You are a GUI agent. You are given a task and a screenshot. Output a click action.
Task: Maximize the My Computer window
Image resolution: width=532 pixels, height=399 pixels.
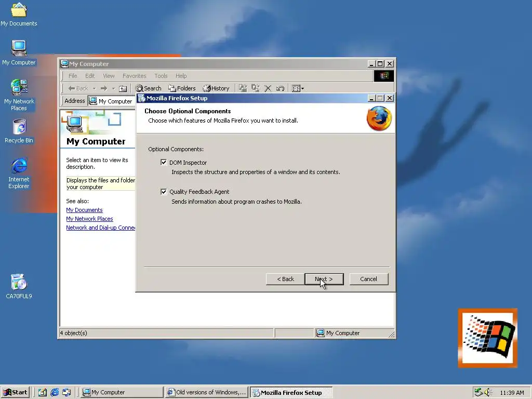(380, 64)
